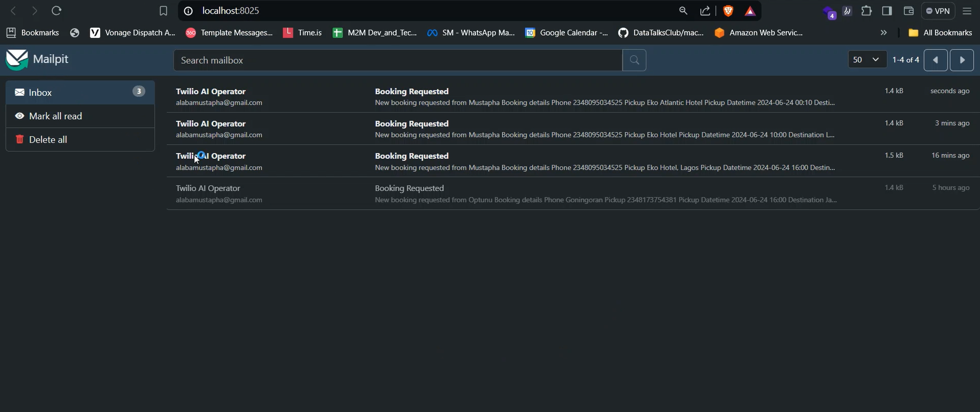Screen dimensions: 980x412
Task: Click the globe bookmark icon
Action: pos(75,33)
